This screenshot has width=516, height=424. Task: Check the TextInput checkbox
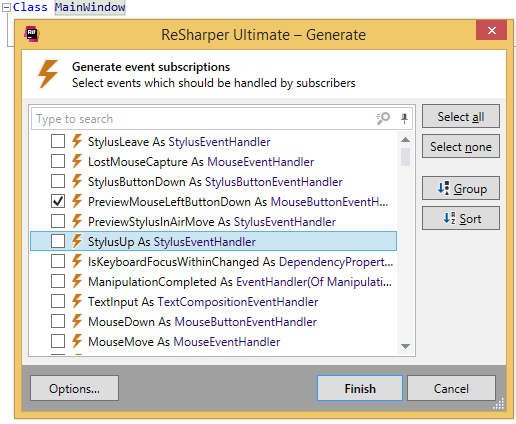click(x=58, y=301)
